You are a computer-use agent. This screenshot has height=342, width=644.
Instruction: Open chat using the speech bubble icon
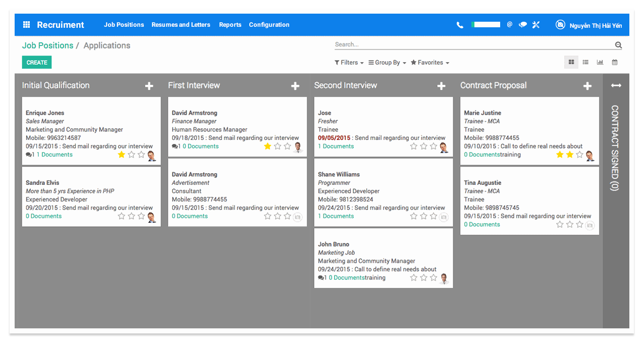[x=522, y=24]
